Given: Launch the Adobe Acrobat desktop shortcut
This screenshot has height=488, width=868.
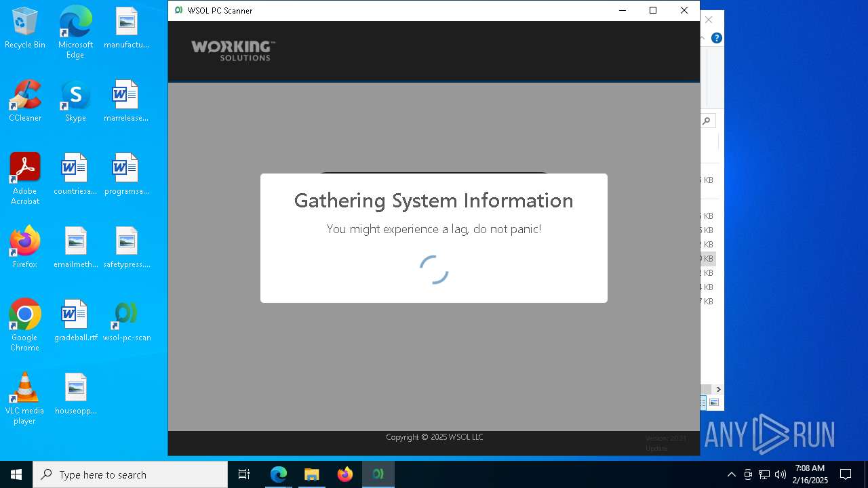Looking at the screenshot, I should tap(25, 179).
